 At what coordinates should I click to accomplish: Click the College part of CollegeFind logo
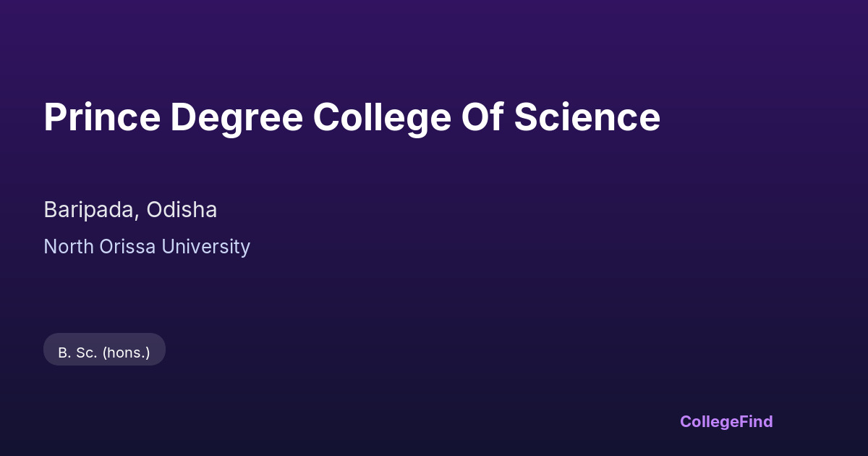click(710, 421)
